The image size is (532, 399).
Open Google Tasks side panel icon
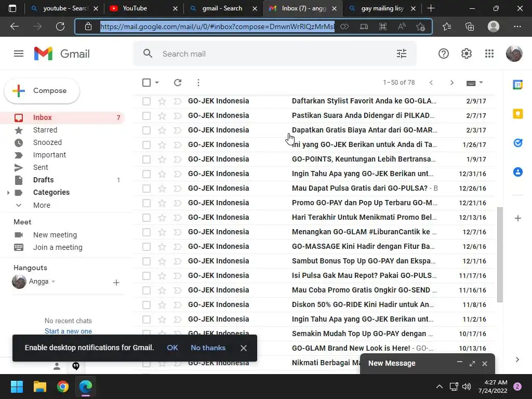pos(518,143)
